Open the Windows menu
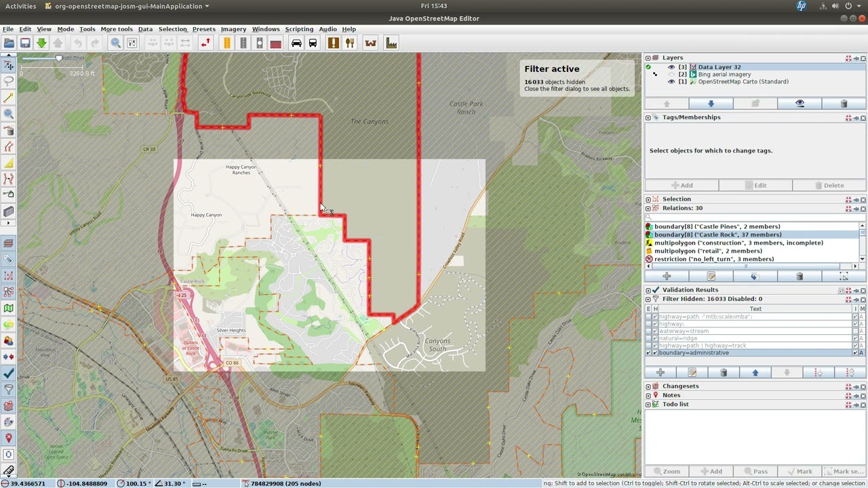This screenshot has width=868, height=488. tap(266, 29)
